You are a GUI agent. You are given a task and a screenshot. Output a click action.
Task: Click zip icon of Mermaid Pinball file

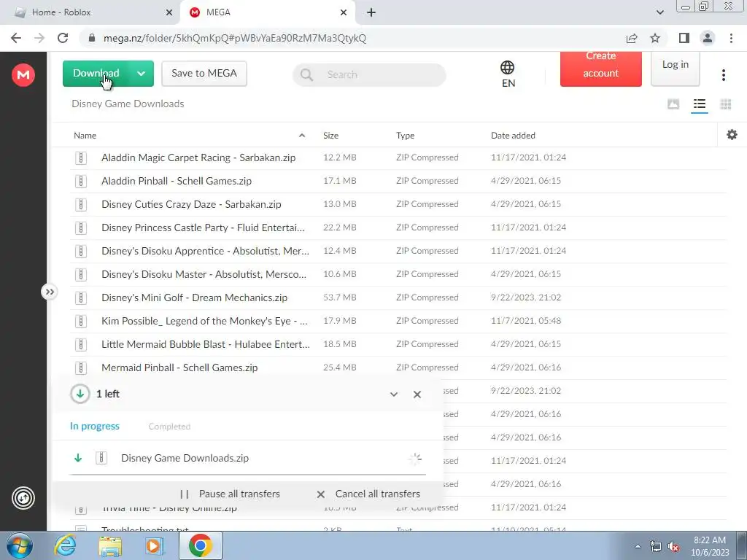click(81, 367)
